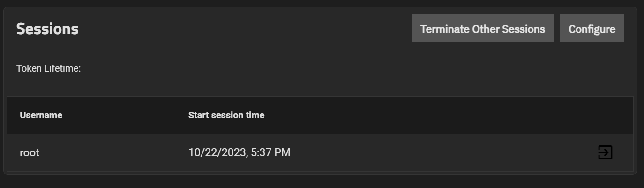This screenshot has height=188, width=644.
Task: Open Configure next to Terminate Other Sessions
Action: [x=592, y=29]
